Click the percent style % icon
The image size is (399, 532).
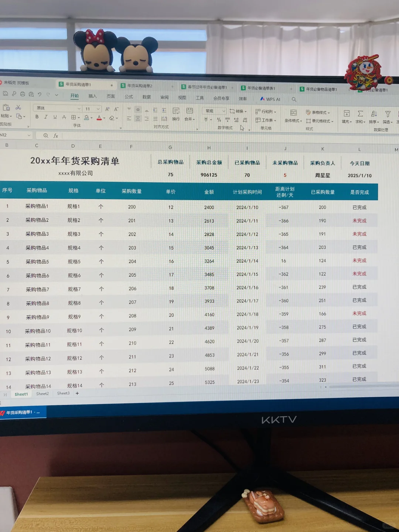tap(219, 119)
